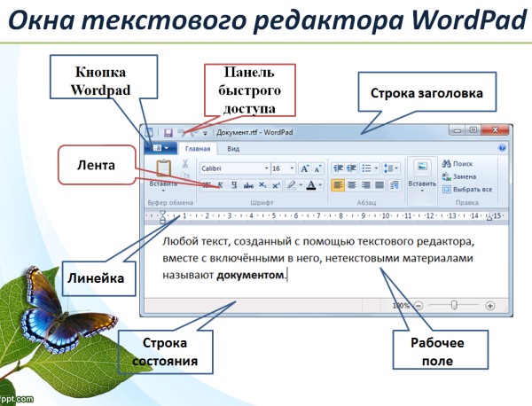This screenshot has width=532, height=406.
Task: Click the grow font size icon
Action: tap(304, 168)
